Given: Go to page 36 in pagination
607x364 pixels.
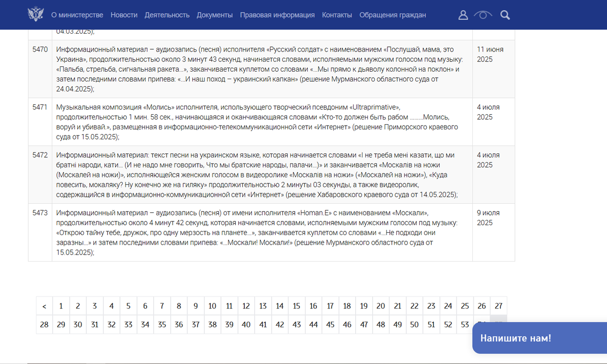Looking at the screenshot, I should (x=179, y=325).
